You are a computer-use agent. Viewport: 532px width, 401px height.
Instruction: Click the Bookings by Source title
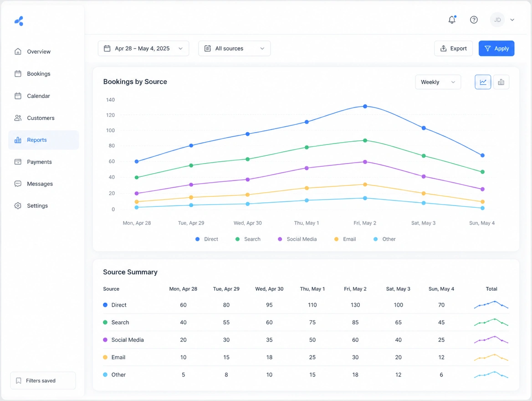pos(135,82)
